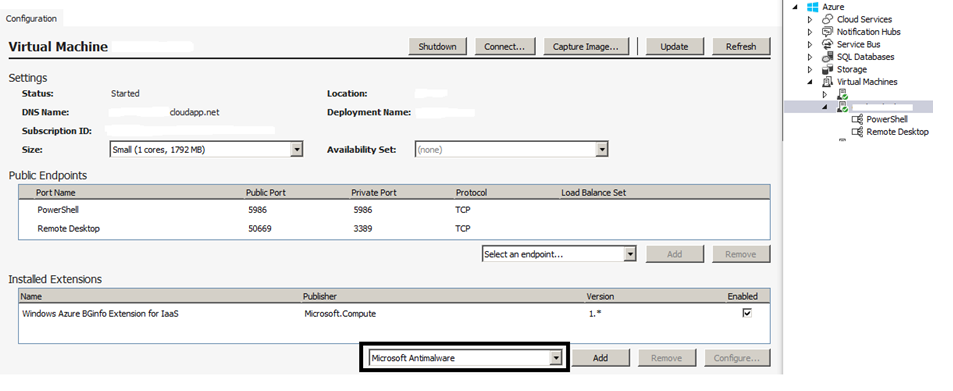The width and height of the screenshot is (953, 391).
Task: Select SQL Databases in the Azure tree
Action: click(865, 57)
